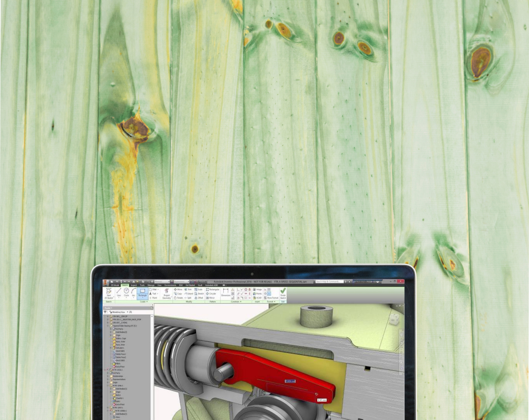The image size is (529, 420).
Task: Open the Inspect ribbon tab
Action: (134, 285)
